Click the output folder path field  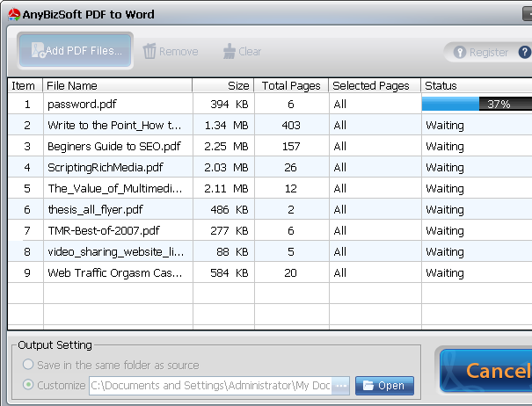[x=210, y=386]
